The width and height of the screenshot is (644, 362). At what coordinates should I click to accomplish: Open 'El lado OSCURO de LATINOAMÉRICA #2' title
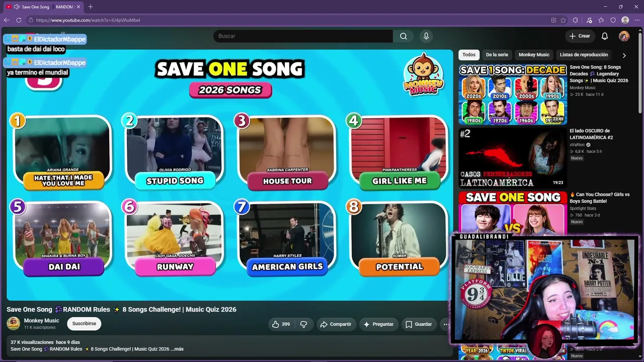(x=591, y=134)
